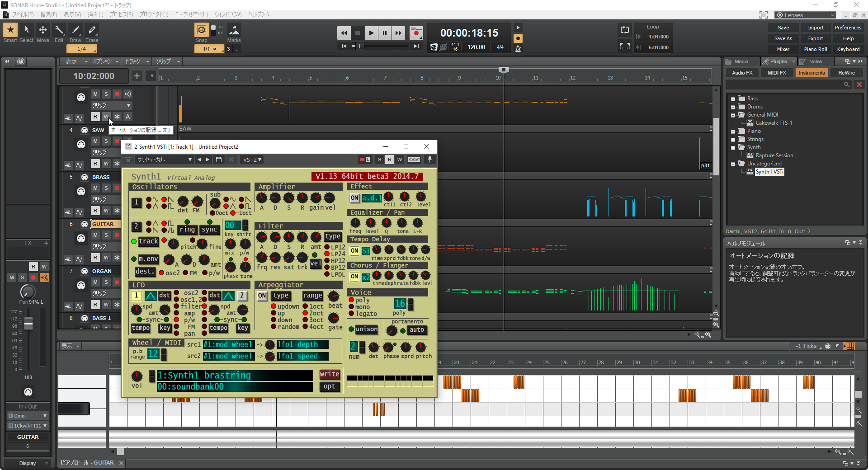Arm record on the GUITAR track
This screenshot has height=470, width=868.
point(117,235)
